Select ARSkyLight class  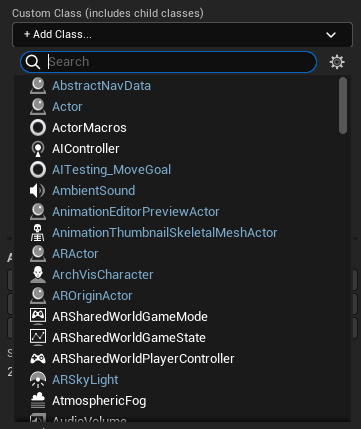pos(85,380)
